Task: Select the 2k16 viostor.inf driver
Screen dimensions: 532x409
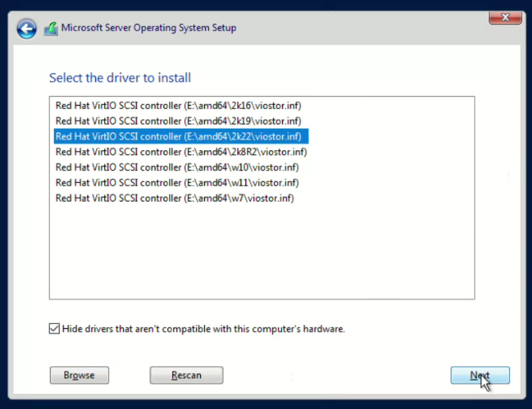Action: click(178, 106)
